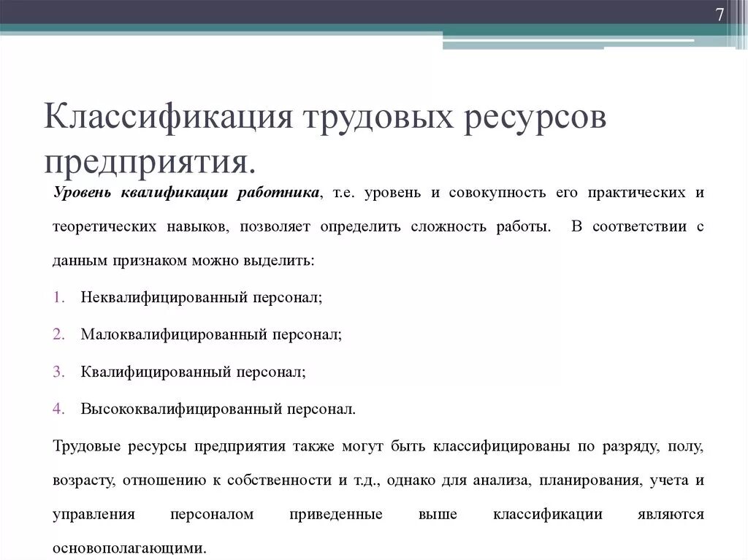748x560 pixels.
Task: Click the slide number 7
Action: [720, 15]
